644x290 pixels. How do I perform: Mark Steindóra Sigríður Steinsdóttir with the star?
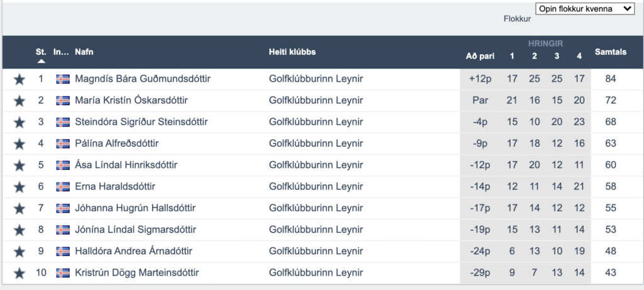[19, 123]
